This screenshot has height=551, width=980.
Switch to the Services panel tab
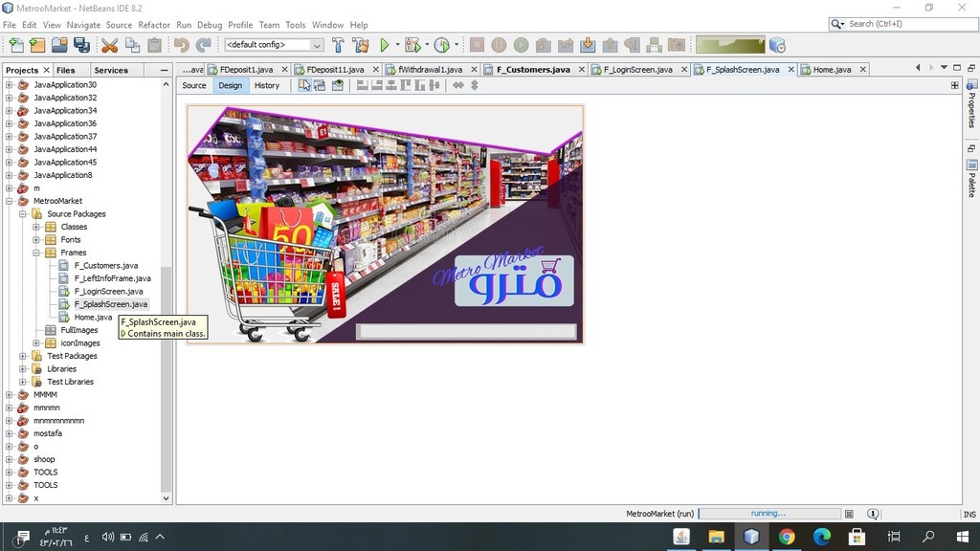pos(111,70)
